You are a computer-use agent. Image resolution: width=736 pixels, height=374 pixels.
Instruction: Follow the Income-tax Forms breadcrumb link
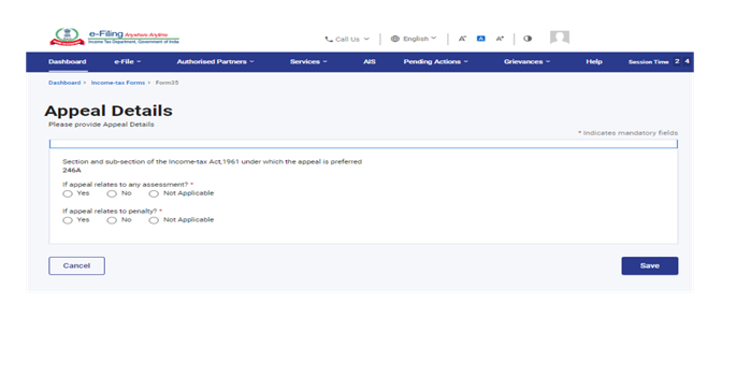118,83
